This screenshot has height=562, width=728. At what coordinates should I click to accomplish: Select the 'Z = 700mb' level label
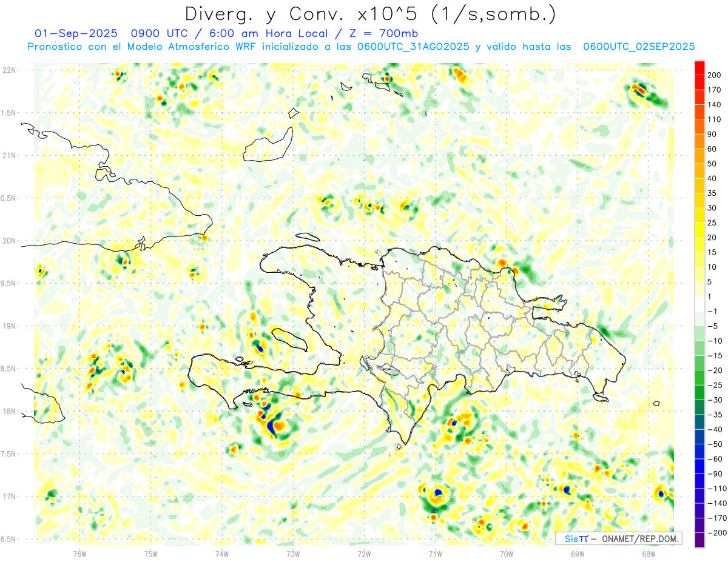point(383,33)
